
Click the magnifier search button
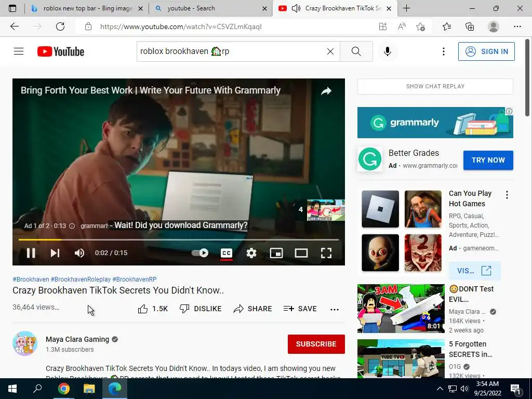point(356,51)
